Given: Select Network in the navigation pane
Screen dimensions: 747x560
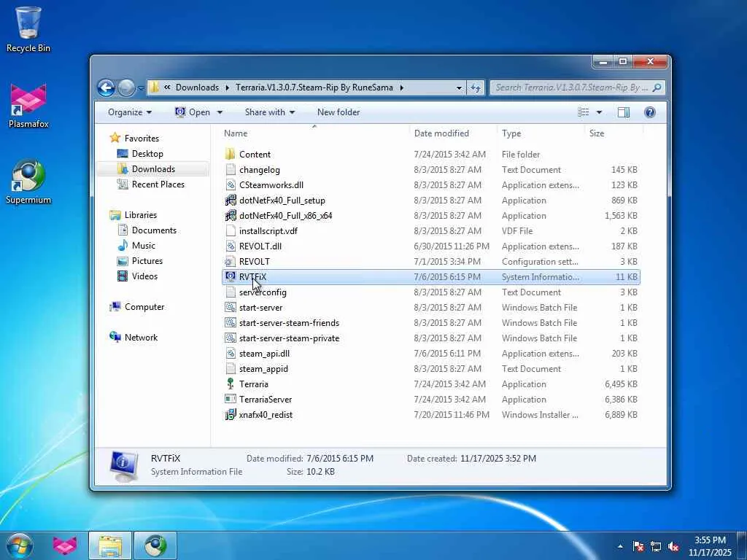Looking at the screenshot, I should click(x=141, y=337).
